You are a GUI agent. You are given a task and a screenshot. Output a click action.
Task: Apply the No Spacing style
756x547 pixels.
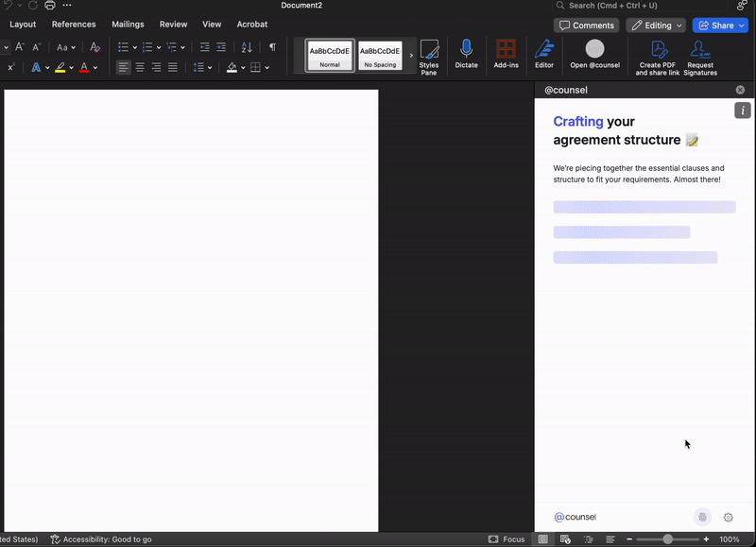tap(380, 56)
